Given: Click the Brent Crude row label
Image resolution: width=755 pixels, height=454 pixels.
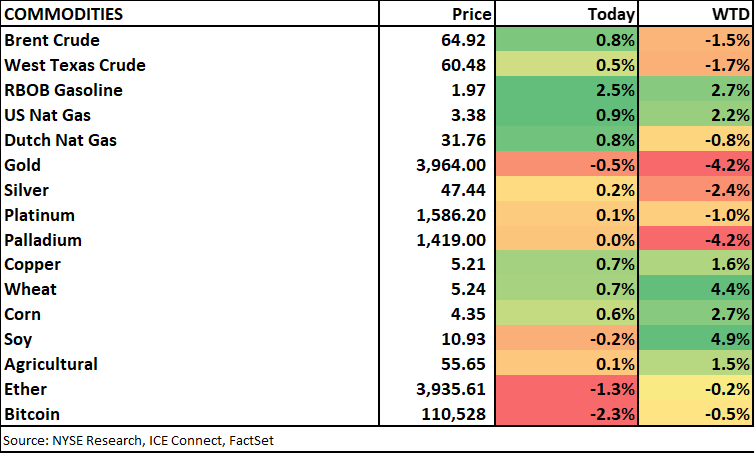Looking at the screenshot, I should tap(53, 41).
